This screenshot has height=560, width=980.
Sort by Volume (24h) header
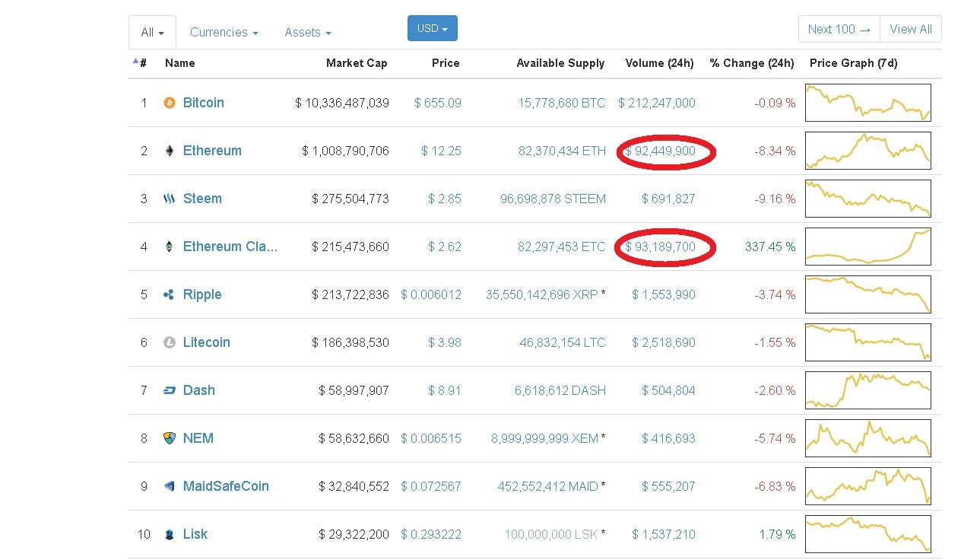(659, 63)
